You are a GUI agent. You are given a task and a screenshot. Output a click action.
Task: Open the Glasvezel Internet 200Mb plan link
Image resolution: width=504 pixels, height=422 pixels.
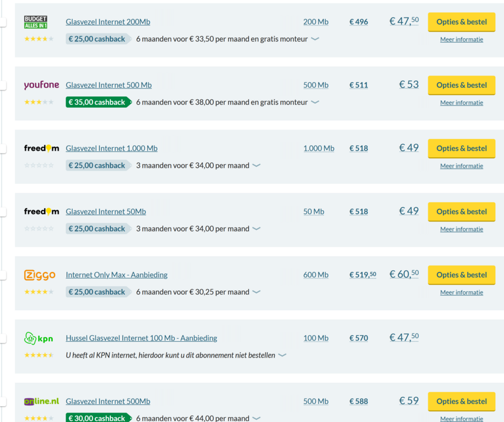click(108, 22)
